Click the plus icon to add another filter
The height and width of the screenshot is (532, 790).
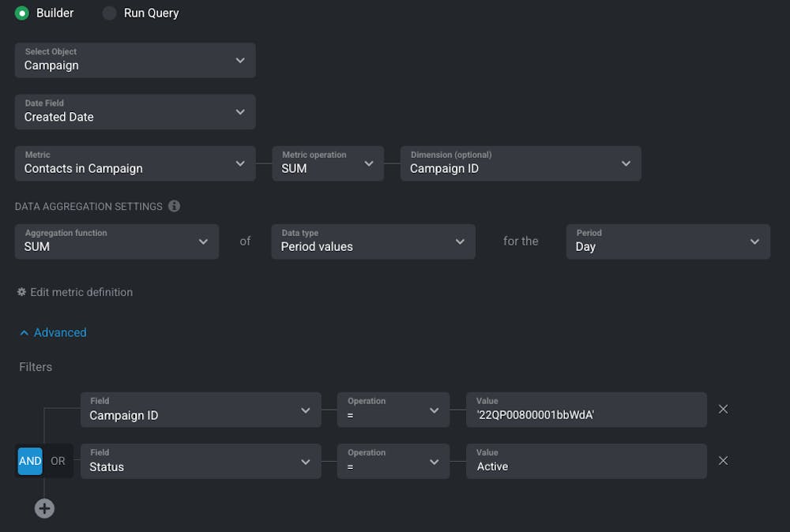44,508
